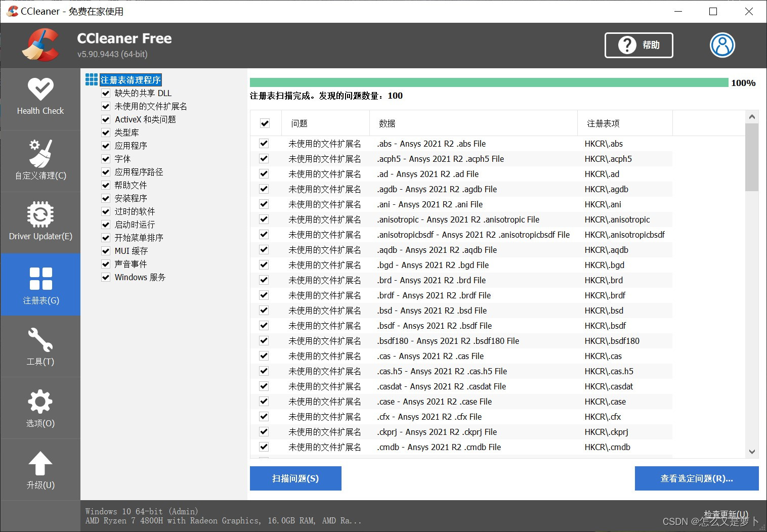Open the Help (帮助) button
Viewport: 767px width, 532px height.
pyautogui.click(x=638, y=45)
